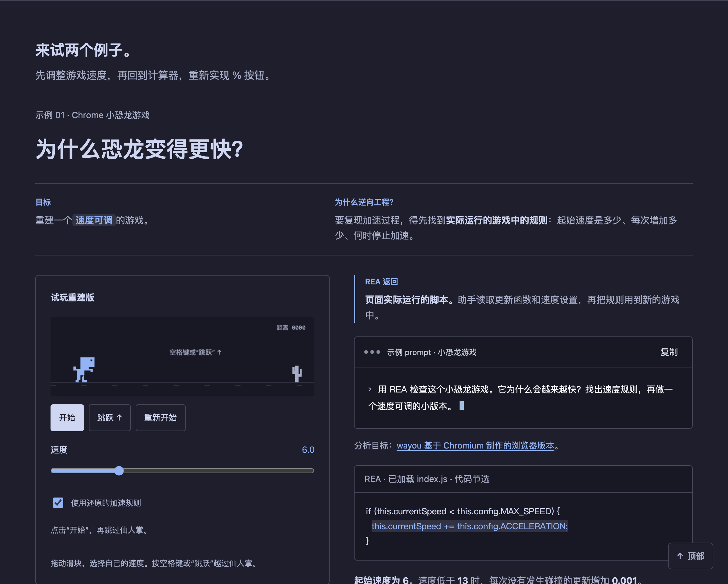Jump back up with the 顶部 button

691,556
